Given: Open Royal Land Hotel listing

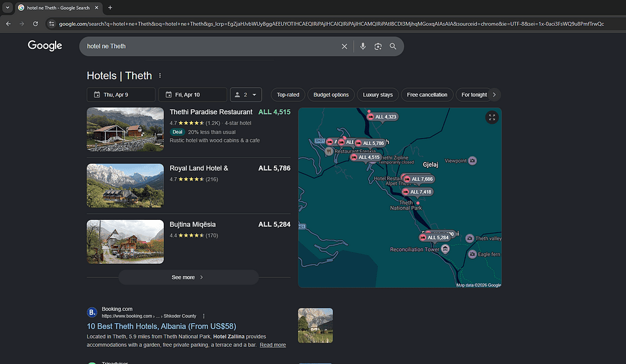Looking at the screenshot, I should (x=199, y=168).
